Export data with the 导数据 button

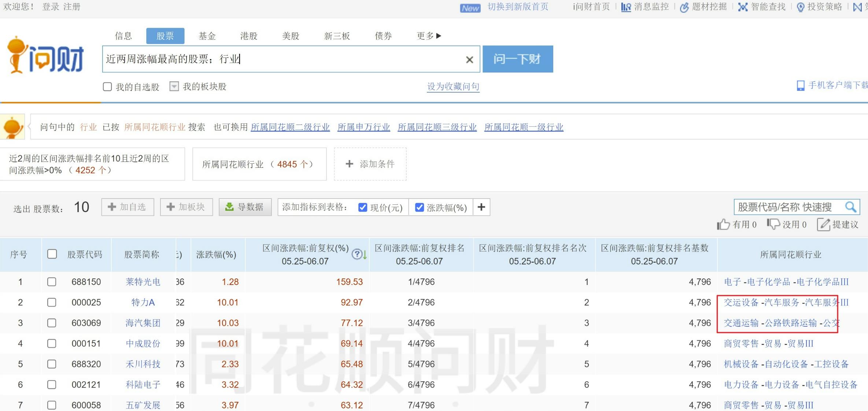[245, 207]
